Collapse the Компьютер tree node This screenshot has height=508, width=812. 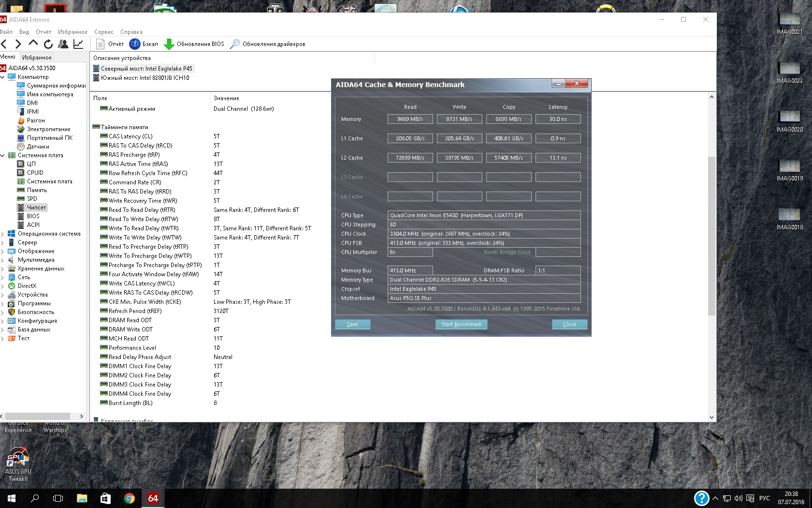(2, 77)
